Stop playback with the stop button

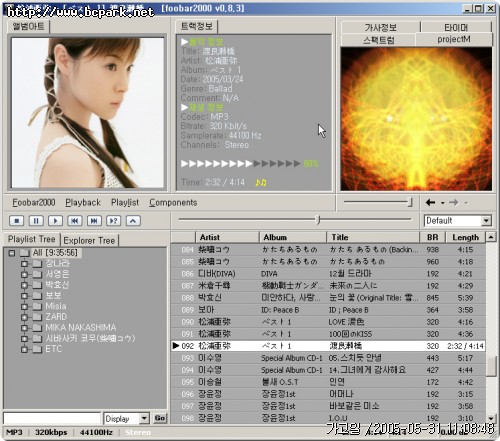(x=17, y=221)
